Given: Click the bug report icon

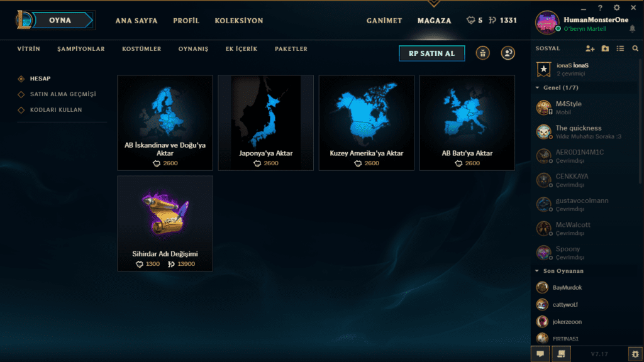Looking at the screenshot, I should point(635,354).
